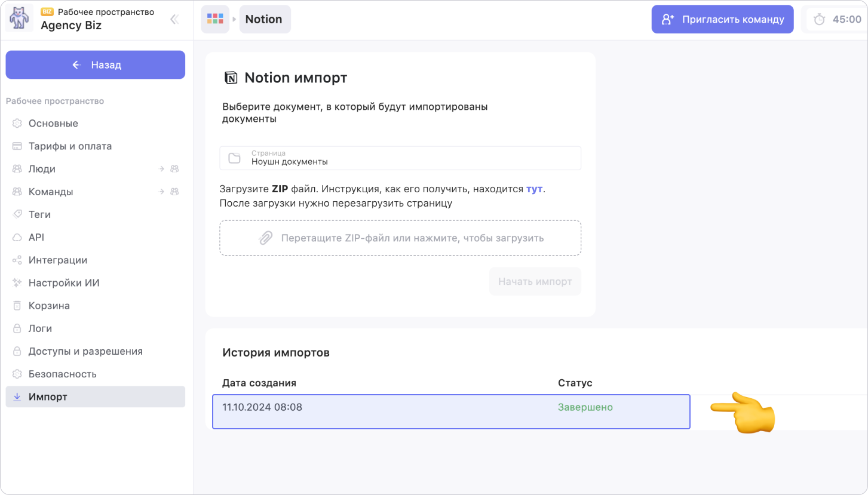868x495 pixels.
Task: Collapse the sidebar with double-chevron icon
Action: point(174,19)
